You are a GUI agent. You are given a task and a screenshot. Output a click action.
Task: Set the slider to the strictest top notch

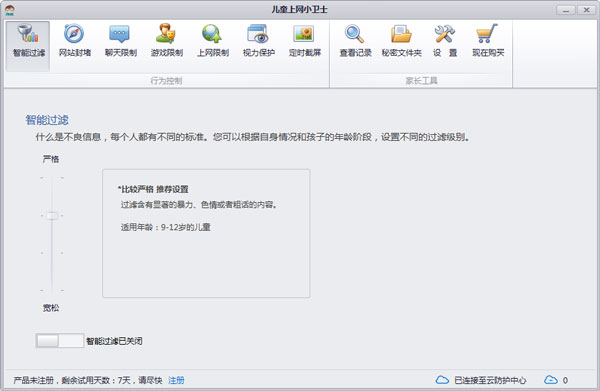pyautogui.click(x=52, y=178)
